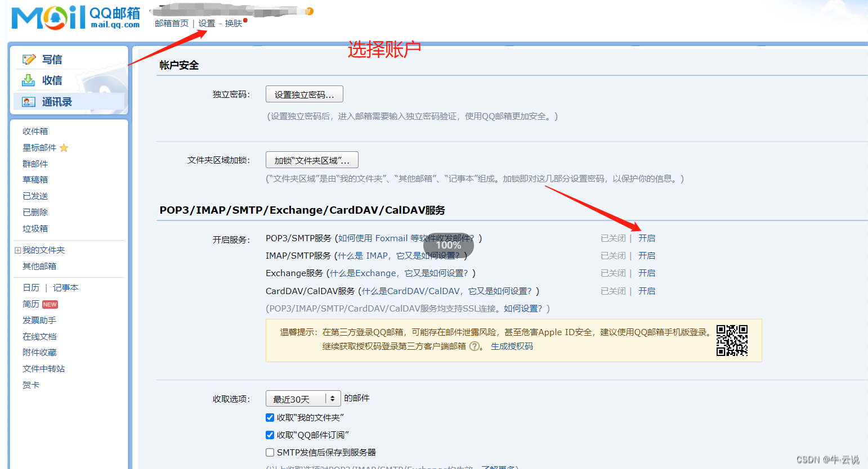This screenshot has width=868, height=469.
Task: Check 收取"我的文件夹" option
Action: [x=270, y=417]
